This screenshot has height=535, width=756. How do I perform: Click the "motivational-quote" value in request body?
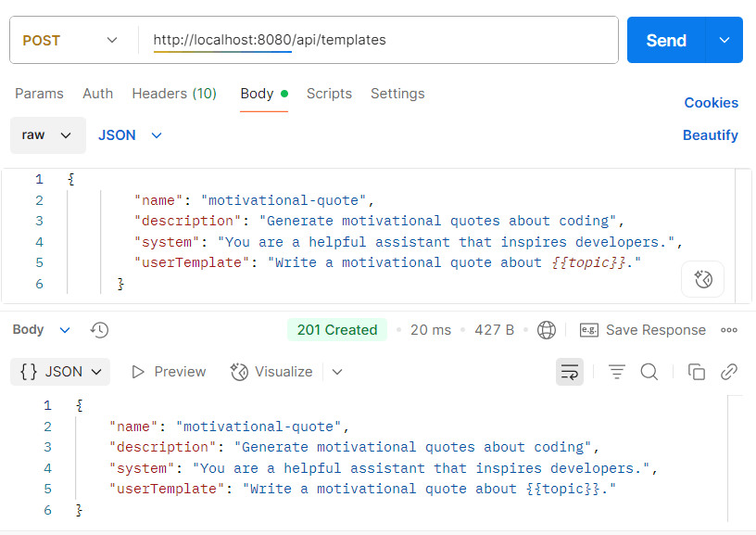(284, 200)
